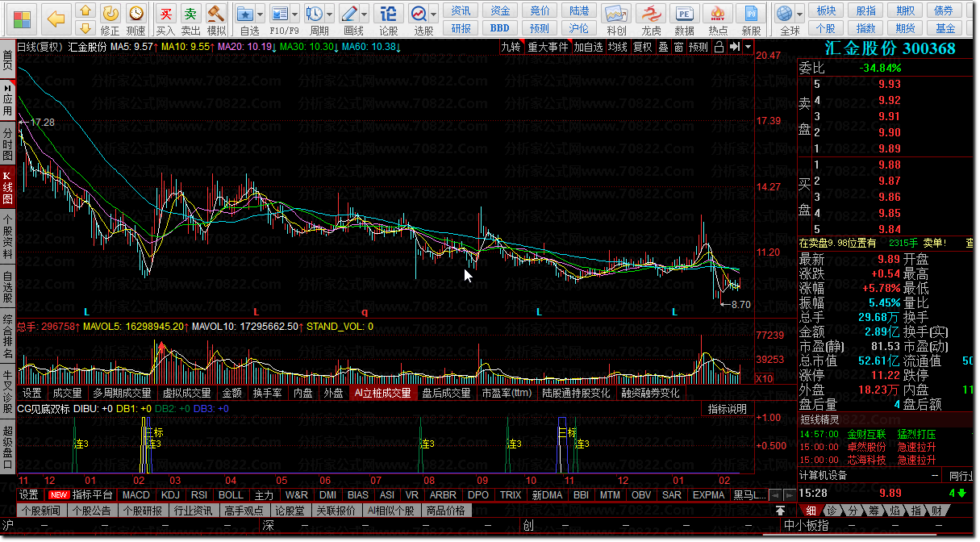This screenshot has width=980, height=542.
Task: Toggle 预测 in chart toolbar
Action: pos(699,47)
